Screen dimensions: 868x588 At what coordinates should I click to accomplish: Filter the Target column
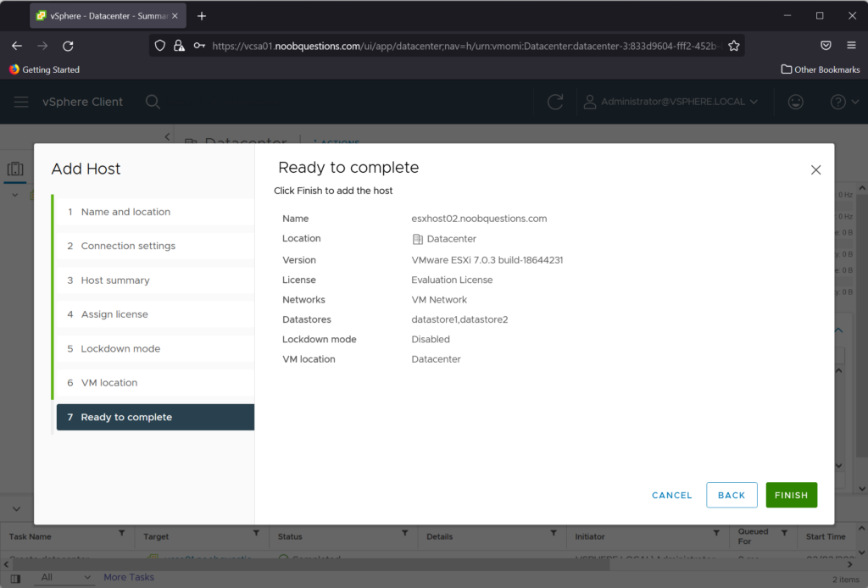256,533
